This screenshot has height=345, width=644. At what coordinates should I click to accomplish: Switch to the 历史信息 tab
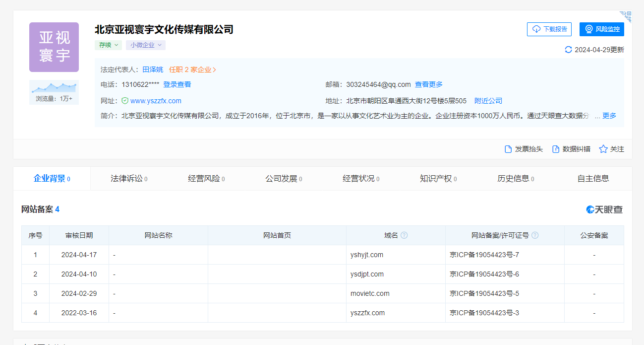coord(516,179)
